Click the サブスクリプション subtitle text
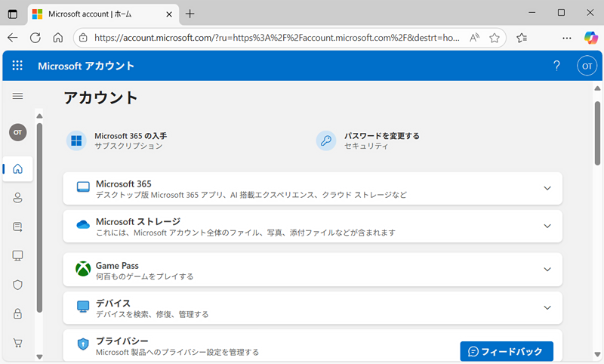Image resolution: width=604 pixels, height=364 pixels. click(x=128, y=146)
